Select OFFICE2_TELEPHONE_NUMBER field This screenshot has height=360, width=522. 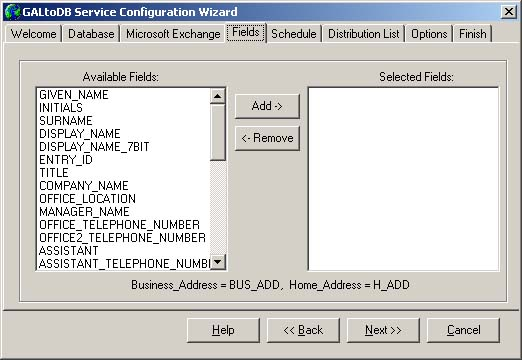click(x=124, y=238)
